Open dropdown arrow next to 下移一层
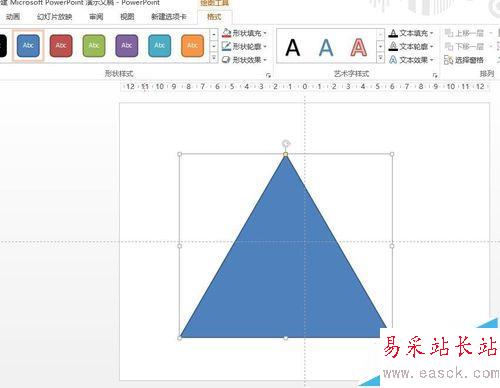This screenshot has width=500, height=388. 490,46
